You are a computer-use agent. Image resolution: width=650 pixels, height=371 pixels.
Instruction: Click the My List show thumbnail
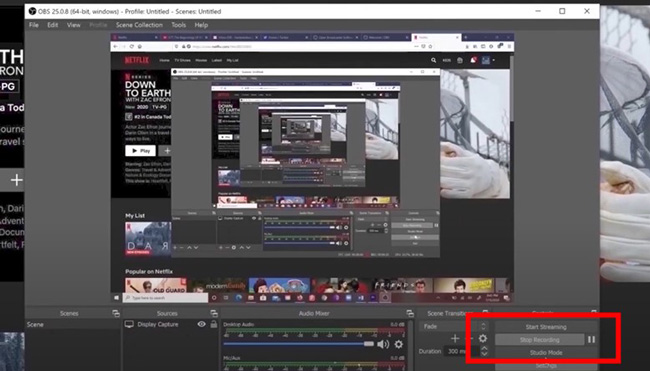click(148, 239)
